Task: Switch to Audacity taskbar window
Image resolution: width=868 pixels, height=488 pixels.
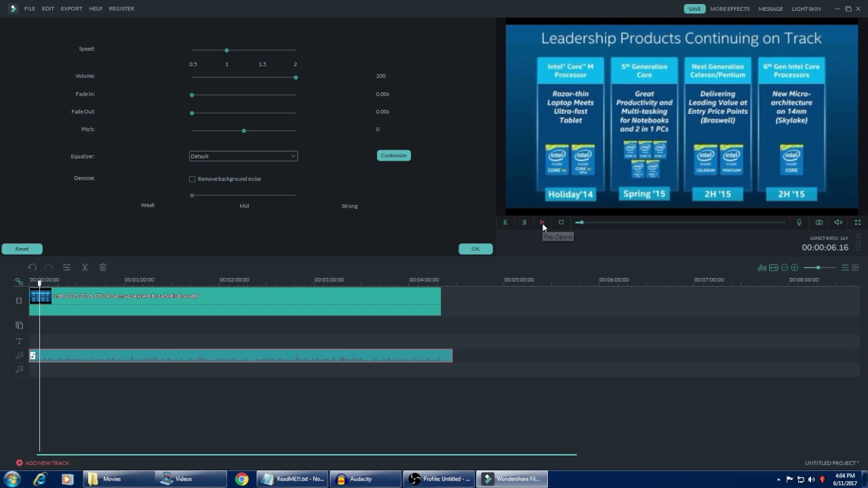Action: point(366,479)
